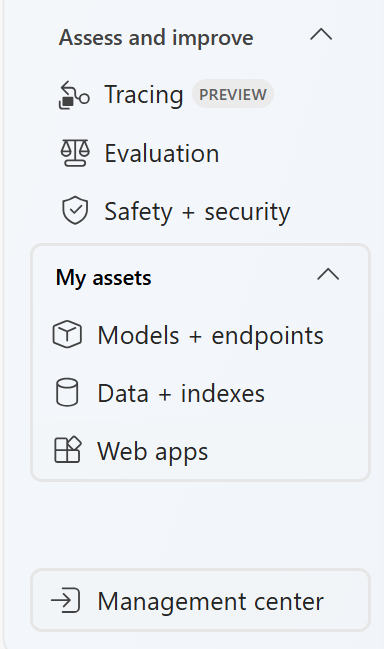Open Models + endpoints
The image size is (384, 649).
coord(210,335)
